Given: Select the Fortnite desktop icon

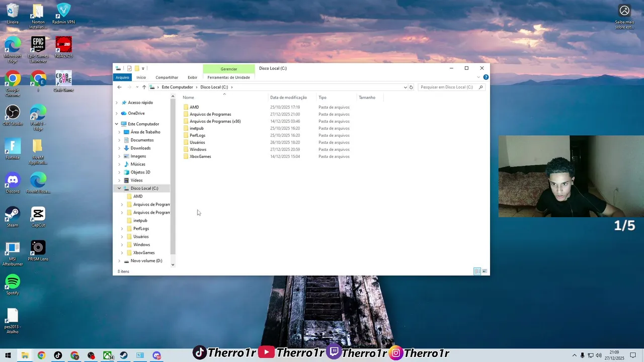Looking at the screenshot, I should pyautogui.click(x=13, y=149).
